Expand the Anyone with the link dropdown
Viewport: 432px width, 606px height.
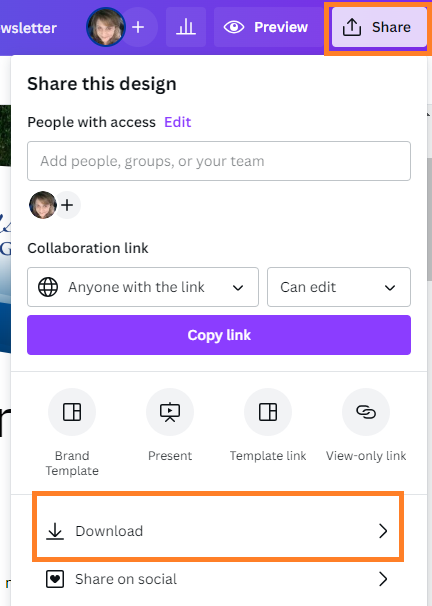point(143,287)
